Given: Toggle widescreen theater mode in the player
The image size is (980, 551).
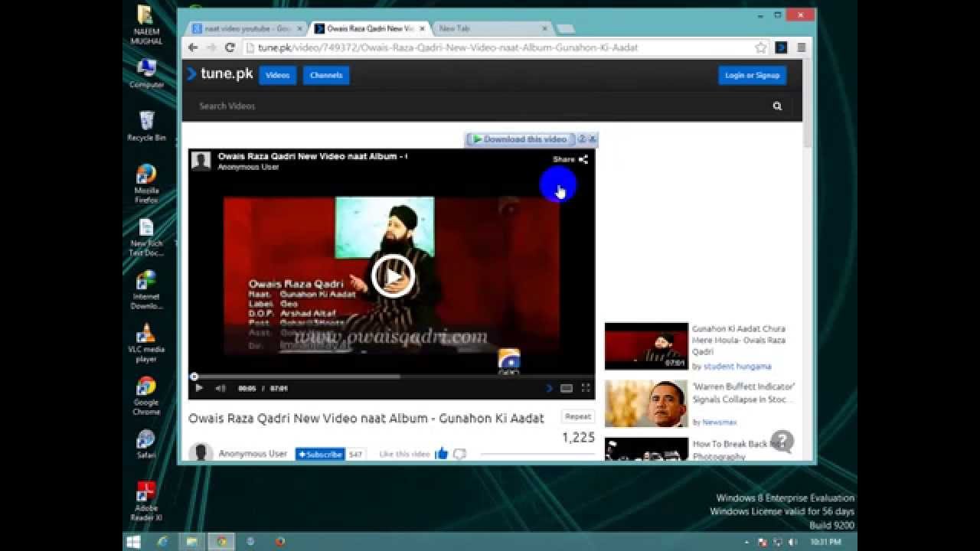Looking at the screenshot, I should 567,388.
